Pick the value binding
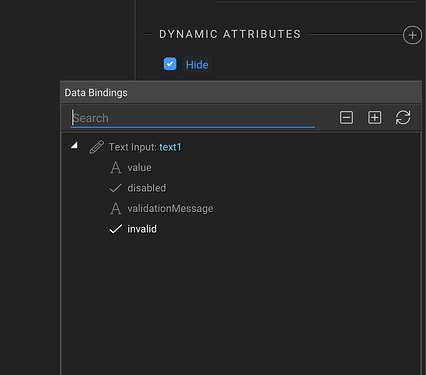 pyautogui.click(x=139, y=167)
